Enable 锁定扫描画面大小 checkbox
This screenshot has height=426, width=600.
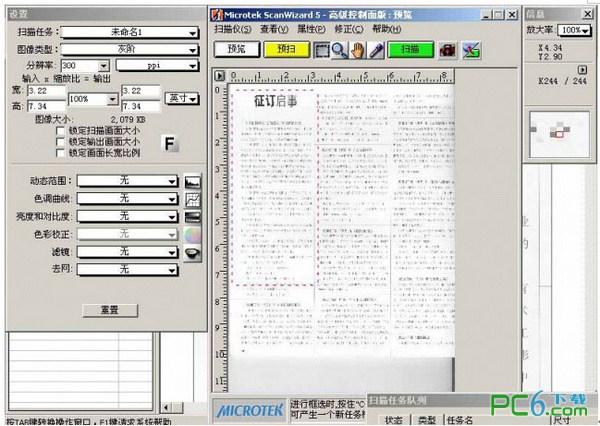pos(61,130)
